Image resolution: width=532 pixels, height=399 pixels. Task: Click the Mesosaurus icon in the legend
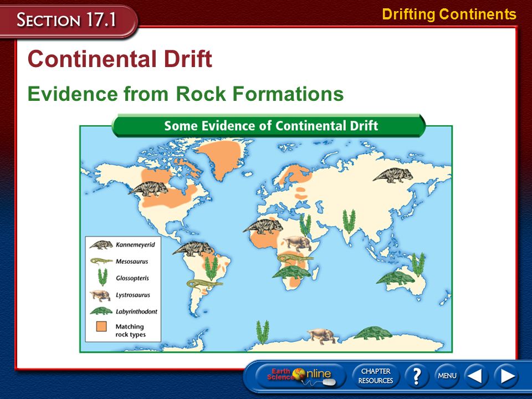tap(101, 261)
